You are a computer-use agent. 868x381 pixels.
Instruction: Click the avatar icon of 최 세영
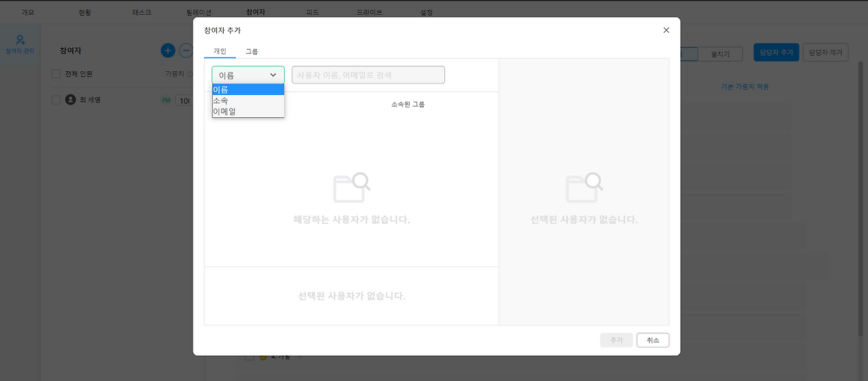coord(71,100)
